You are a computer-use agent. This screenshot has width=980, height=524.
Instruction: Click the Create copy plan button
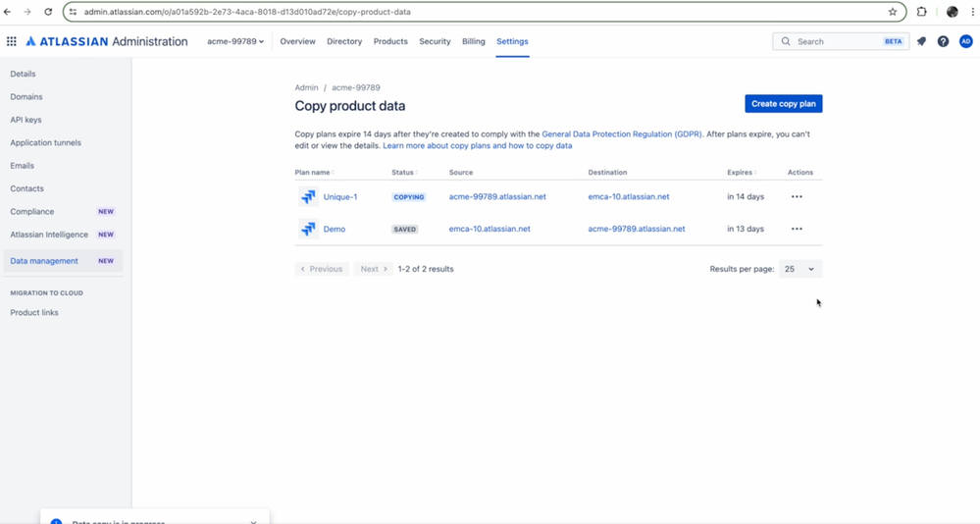pyautogui.click(x=783, y=104)
